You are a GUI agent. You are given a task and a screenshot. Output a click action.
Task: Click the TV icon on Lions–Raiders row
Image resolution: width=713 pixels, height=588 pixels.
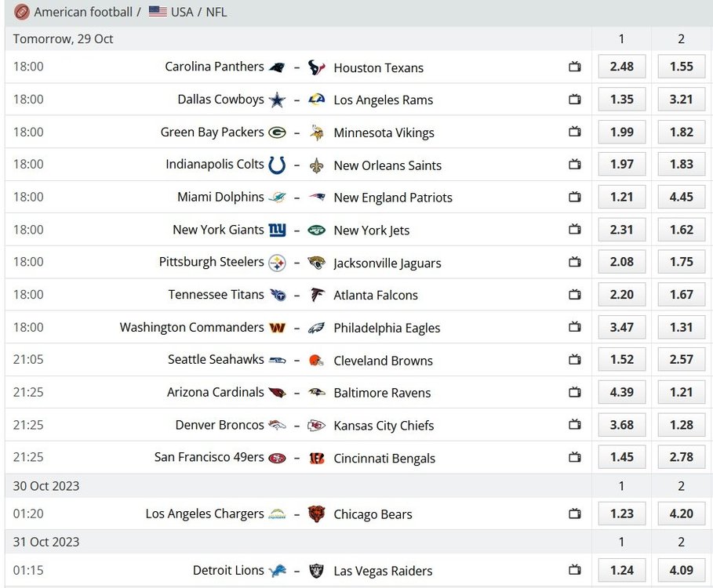[575, 570]
